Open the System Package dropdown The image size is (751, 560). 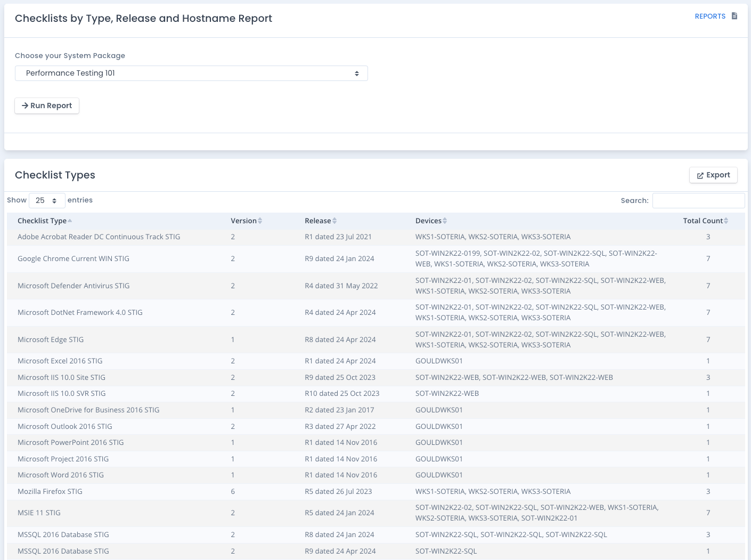tap(191, 73)
